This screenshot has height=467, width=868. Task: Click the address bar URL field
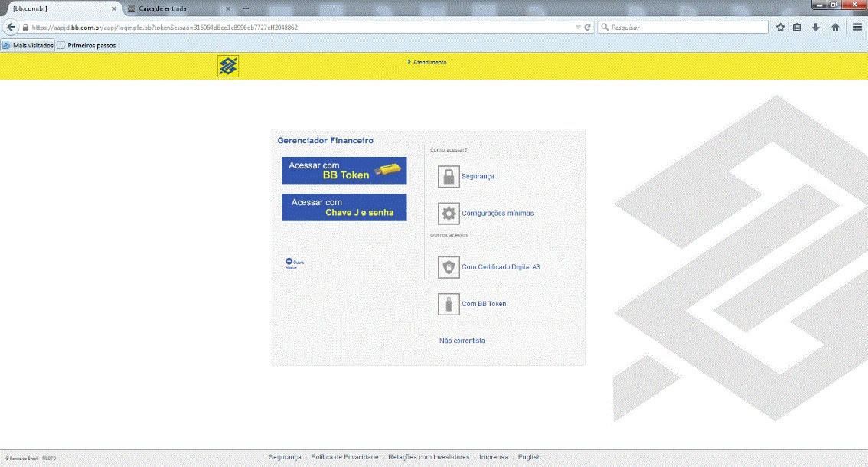(x=299, y=27)
